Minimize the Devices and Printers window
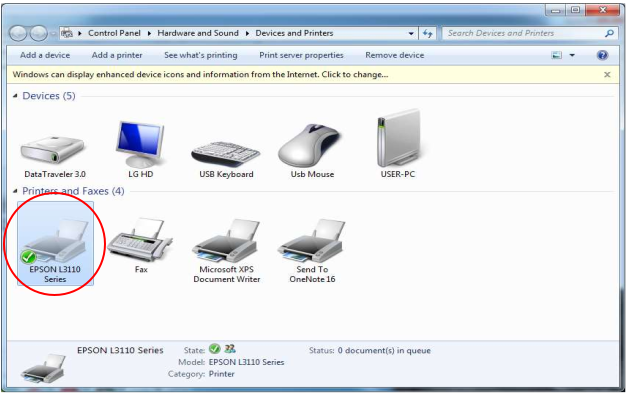The width and height of the screenshot is (627, 395). point(555,10)
